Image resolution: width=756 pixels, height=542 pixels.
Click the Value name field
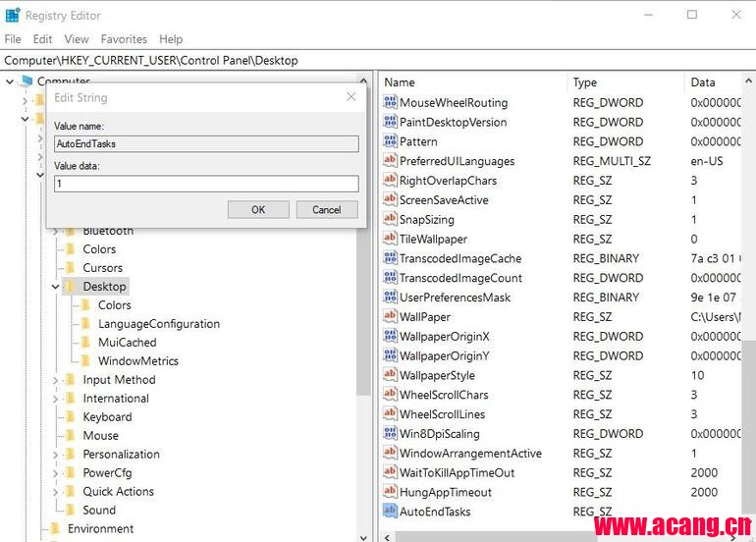pyautogui.click(x=206, y=143)
